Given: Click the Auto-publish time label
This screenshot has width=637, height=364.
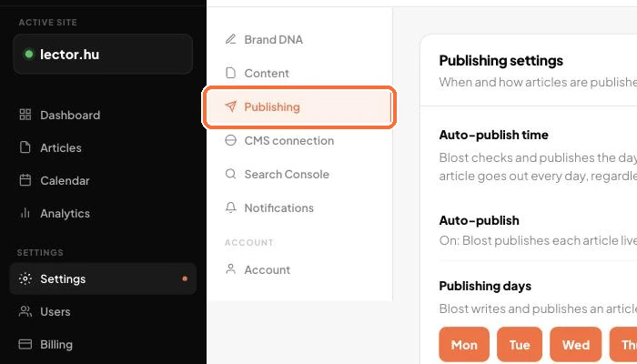Looking at the screenshot, I should pyautogui.click(x=493, y=135).
